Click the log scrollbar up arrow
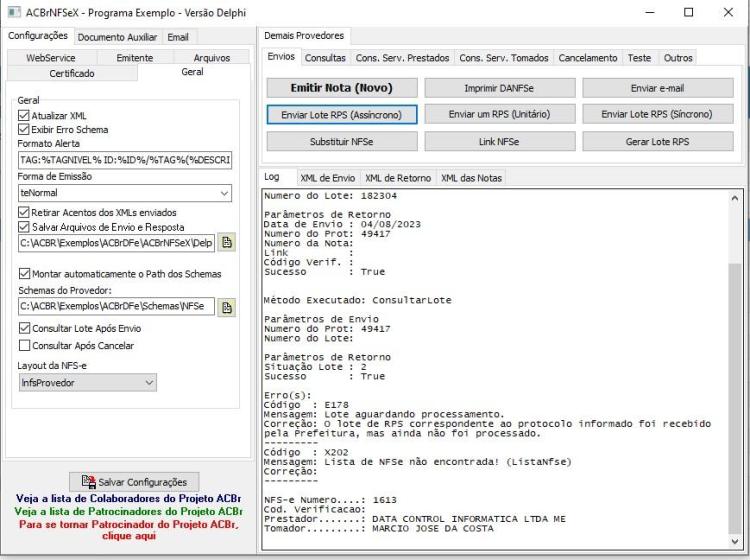The image size is (750, 560). click(735, 198)
